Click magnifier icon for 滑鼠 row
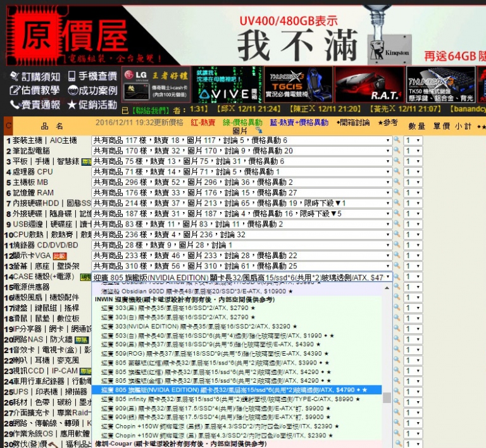The width and height of the screenshot is (486, 448). tap(397, 318)
